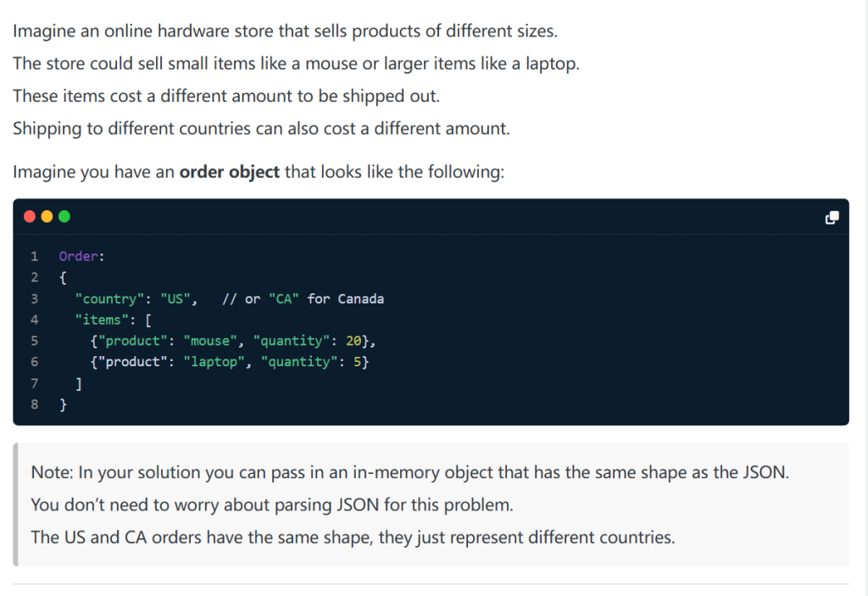Viewport: 868px width, 596px height.
Task: Click the green dot in code header
Action: pos(64,217)
